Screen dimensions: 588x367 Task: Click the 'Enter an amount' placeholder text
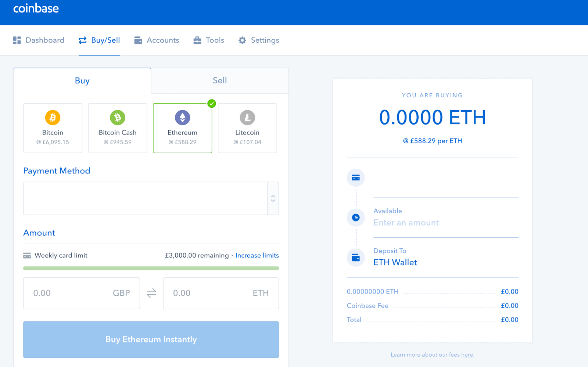point(406,223)
